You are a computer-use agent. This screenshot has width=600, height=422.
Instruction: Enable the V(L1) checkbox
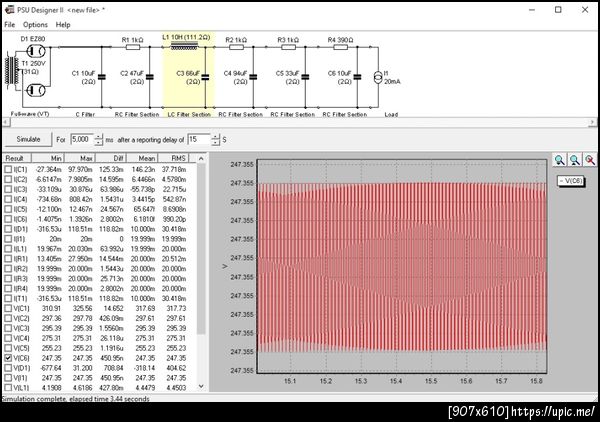[8, 388]
